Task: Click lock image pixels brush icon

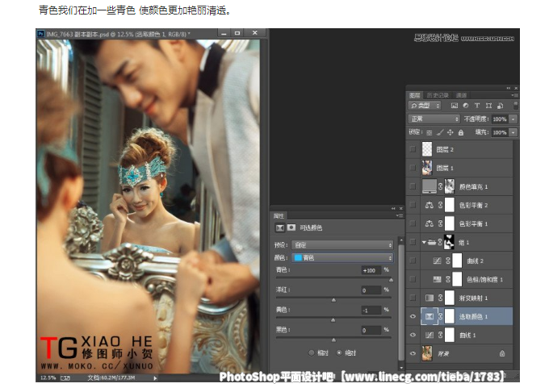Action: (x=440, y=132)
